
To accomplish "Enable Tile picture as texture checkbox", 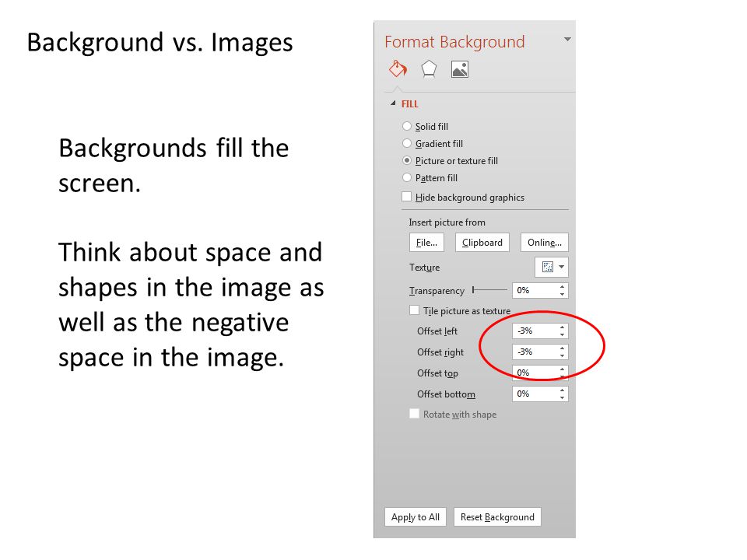I will [x=414, y=310].
